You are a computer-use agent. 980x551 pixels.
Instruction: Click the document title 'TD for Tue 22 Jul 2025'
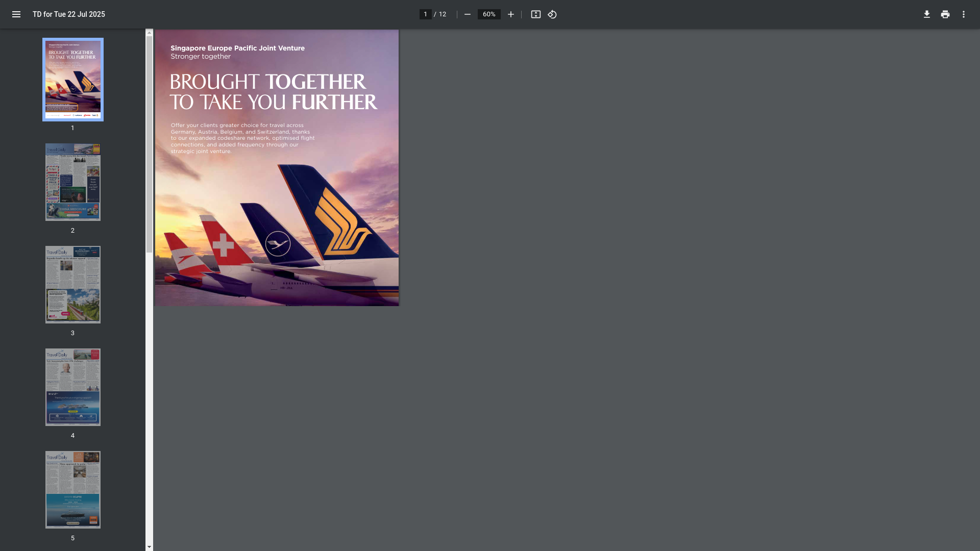[x=69, y=14]
